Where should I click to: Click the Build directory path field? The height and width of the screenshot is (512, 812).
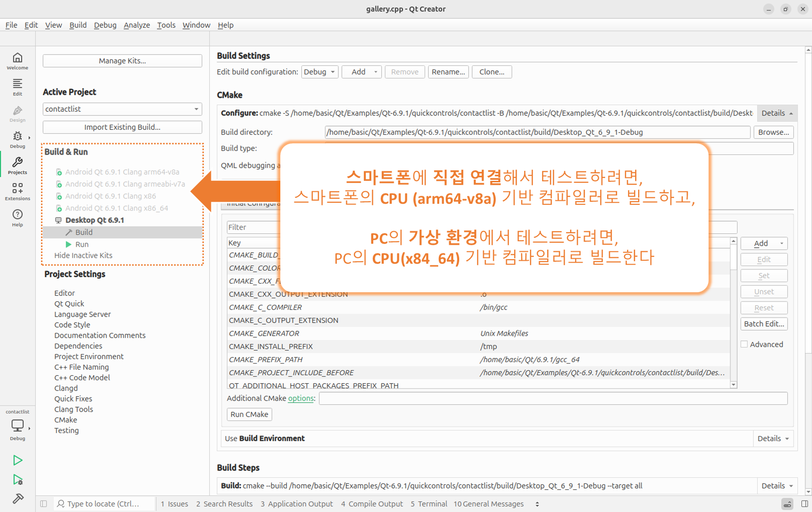[537, 132]
